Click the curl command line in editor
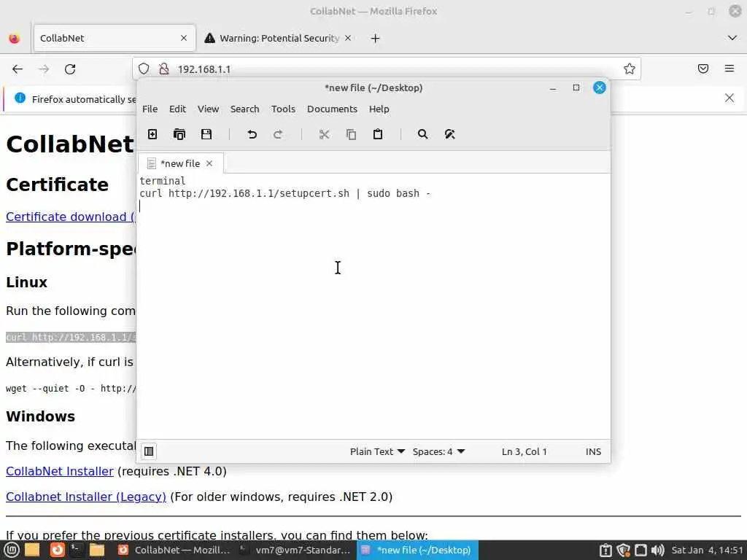747x560 pixels. [285, 193]
